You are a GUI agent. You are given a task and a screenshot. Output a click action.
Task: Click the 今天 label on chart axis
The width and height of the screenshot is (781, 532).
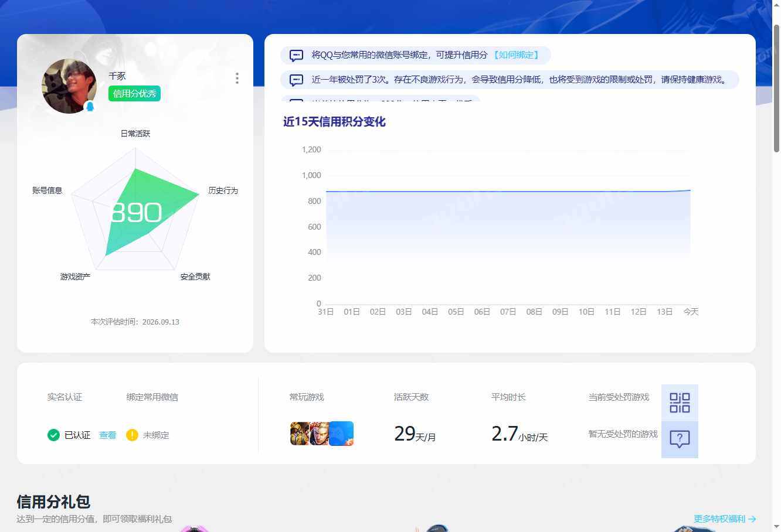(691, 312)
